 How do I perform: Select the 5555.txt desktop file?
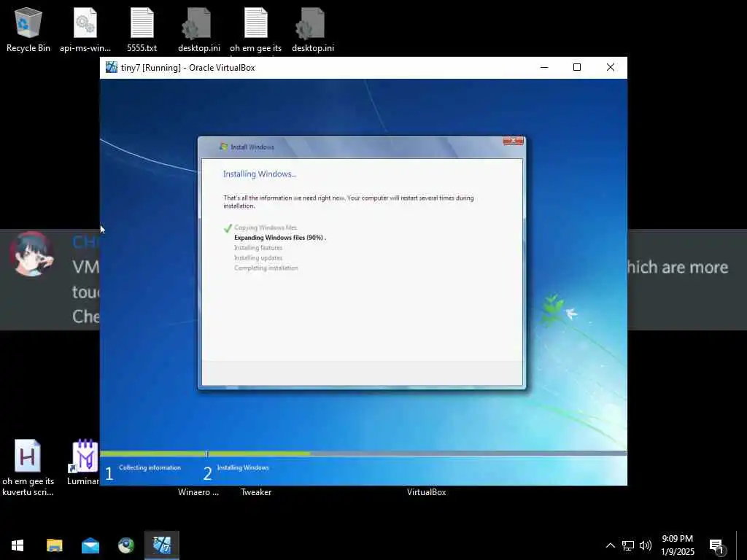click(142, 29)
